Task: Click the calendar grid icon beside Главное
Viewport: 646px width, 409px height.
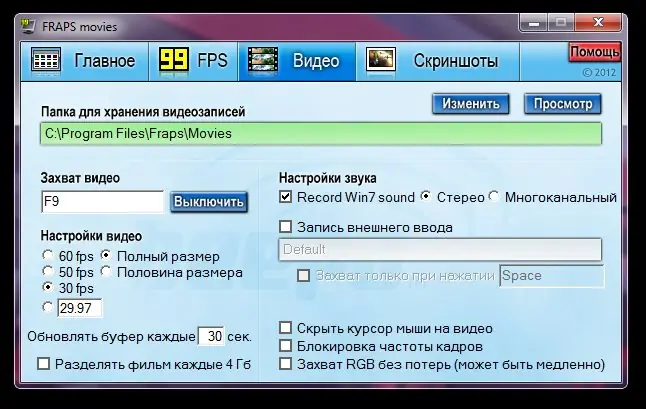Action: [x=46, y=61]
